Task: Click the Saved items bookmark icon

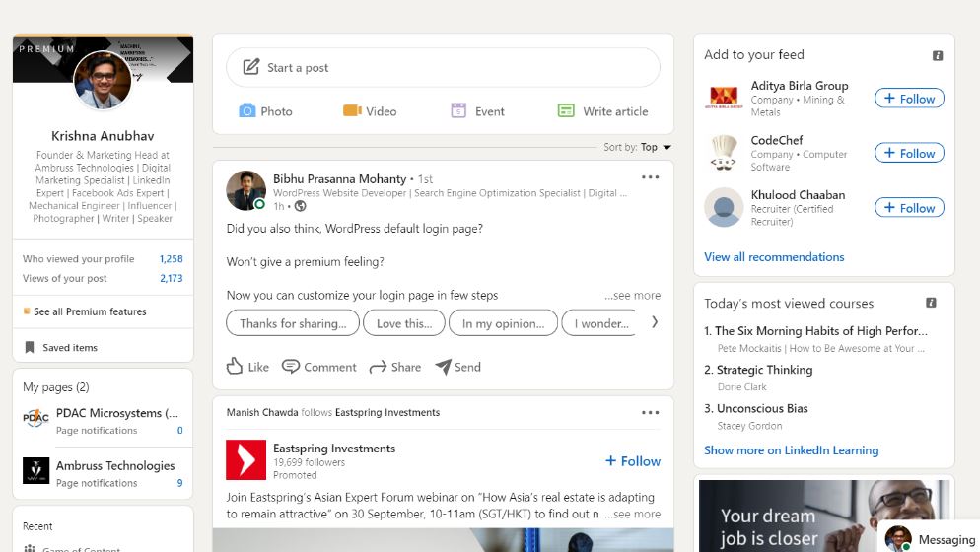Action: pyautogui.click(x=30, y=347)
